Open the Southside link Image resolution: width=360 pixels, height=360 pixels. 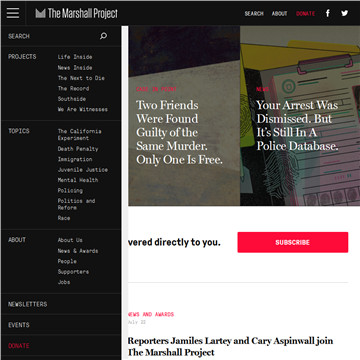pyautogui.click(x=72, y=99)
